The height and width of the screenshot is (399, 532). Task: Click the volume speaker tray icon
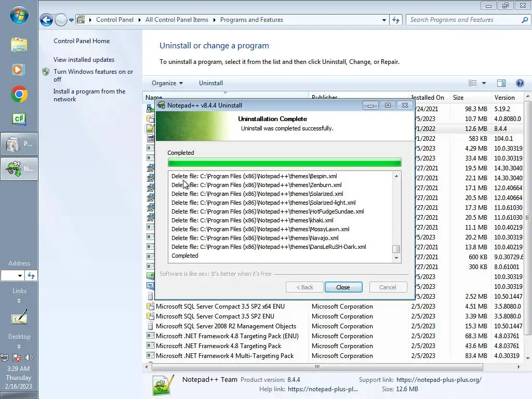point(29,357)
